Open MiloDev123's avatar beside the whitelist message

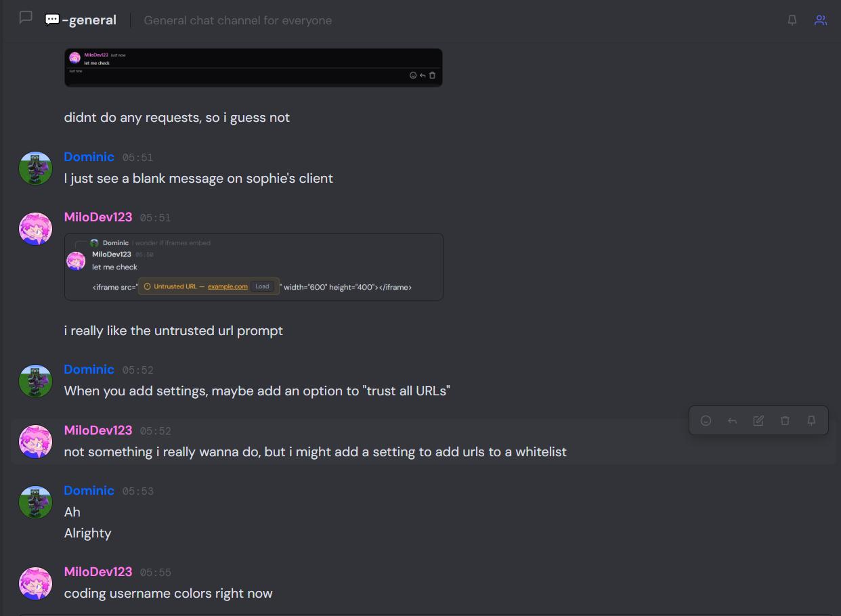point(35,442)
